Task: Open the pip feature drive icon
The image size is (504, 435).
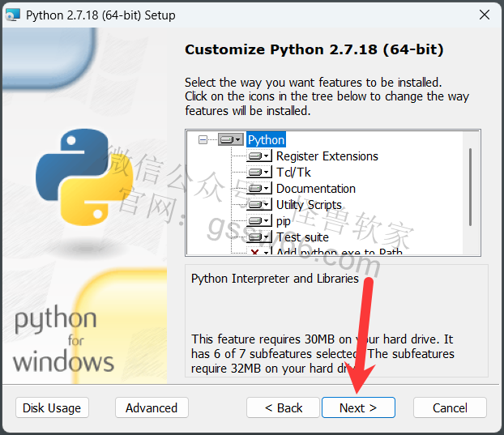Action: 259,221
